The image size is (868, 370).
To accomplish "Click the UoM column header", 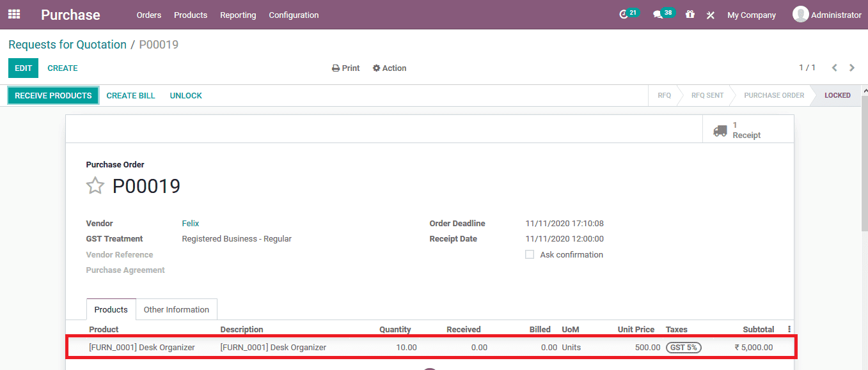I will 571,330.
